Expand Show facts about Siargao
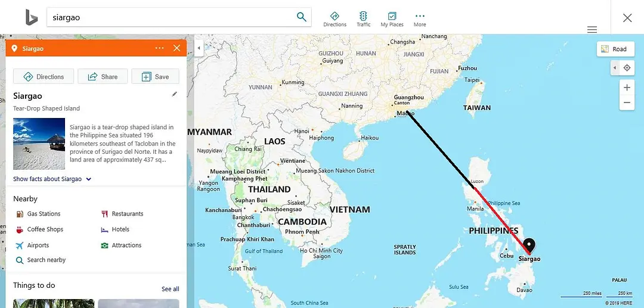The image size is (644, 308). point(52,179)
